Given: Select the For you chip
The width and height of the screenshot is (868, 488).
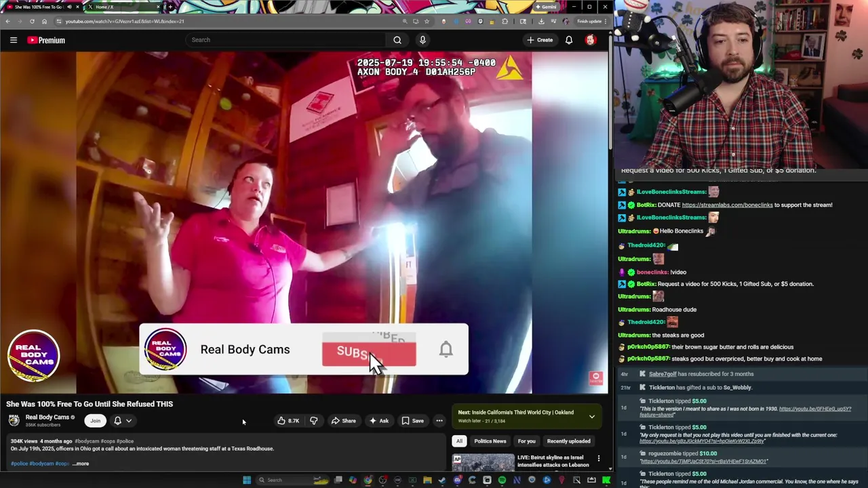Looking at the screenshot, I should (527, 441).
